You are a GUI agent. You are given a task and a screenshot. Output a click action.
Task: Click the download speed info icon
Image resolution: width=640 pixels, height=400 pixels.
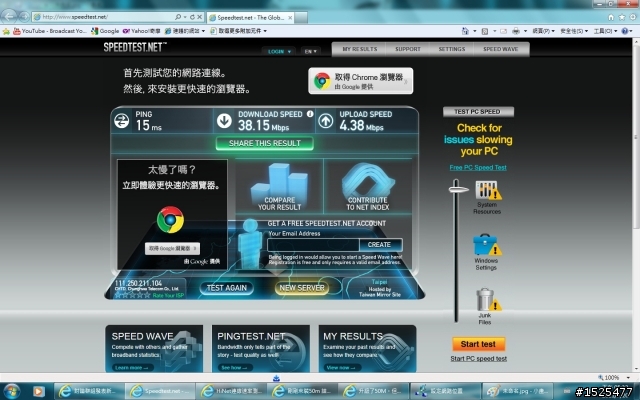coord(310,114)
